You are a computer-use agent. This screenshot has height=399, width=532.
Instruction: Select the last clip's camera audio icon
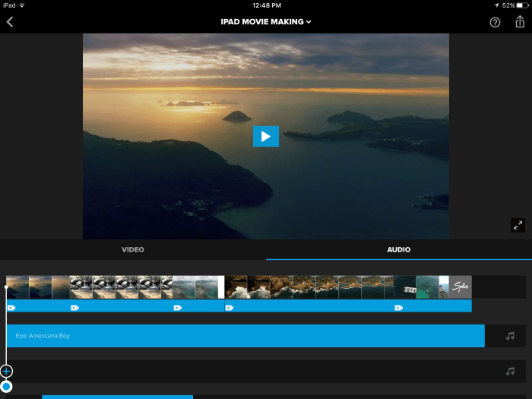click(398, 308)
